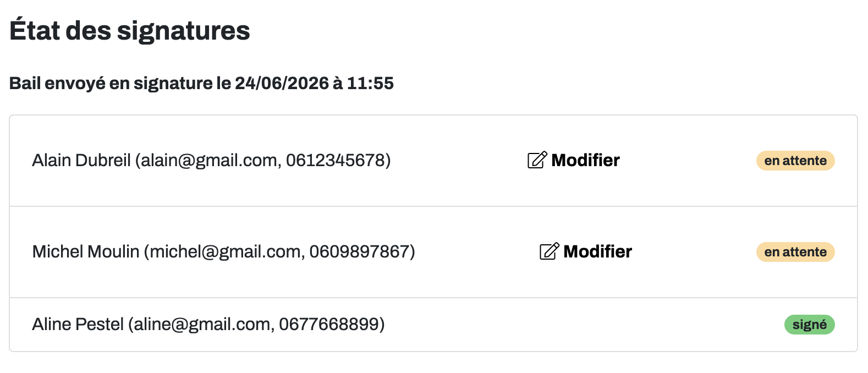Viewport: 868px width, 373px height.
Task: Click the email aline@gmail.com
Action: [202, 324]
